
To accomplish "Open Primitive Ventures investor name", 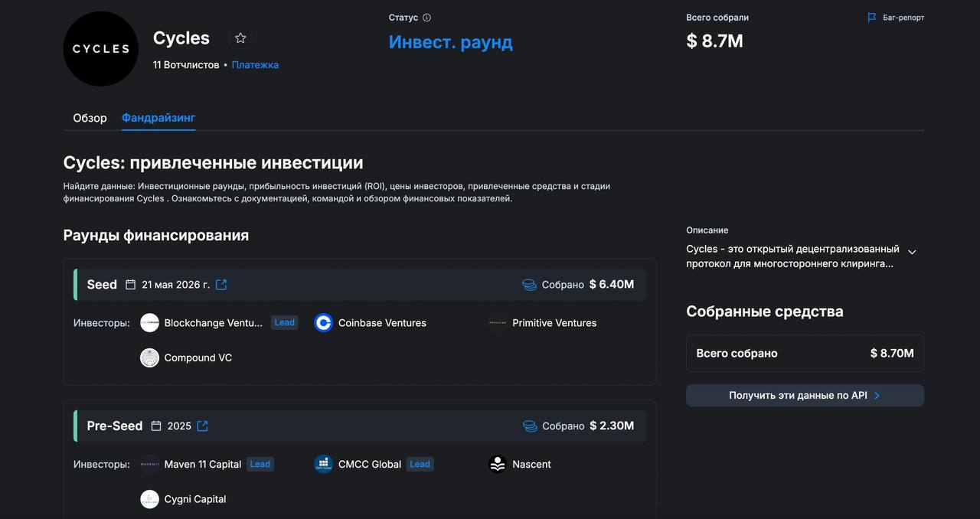I will point(554,323).
